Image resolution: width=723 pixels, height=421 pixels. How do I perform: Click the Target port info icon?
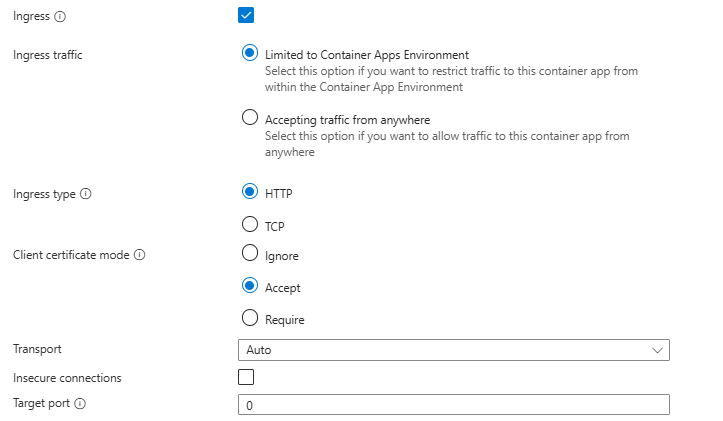(x=80, y=404)
